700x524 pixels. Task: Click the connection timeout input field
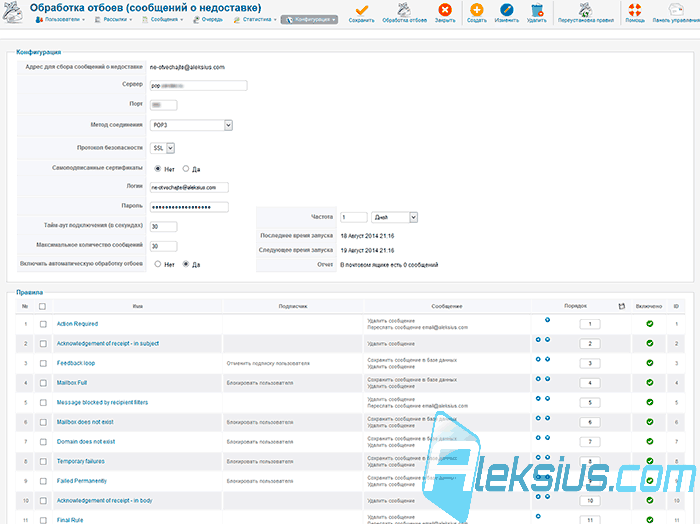pyautogui.click(x=163, y=227)
